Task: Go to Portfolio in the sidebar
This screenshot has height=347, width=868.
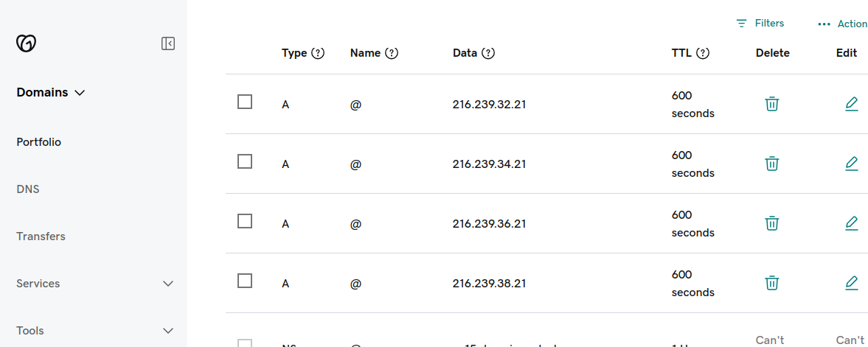Action: point(39,142)
